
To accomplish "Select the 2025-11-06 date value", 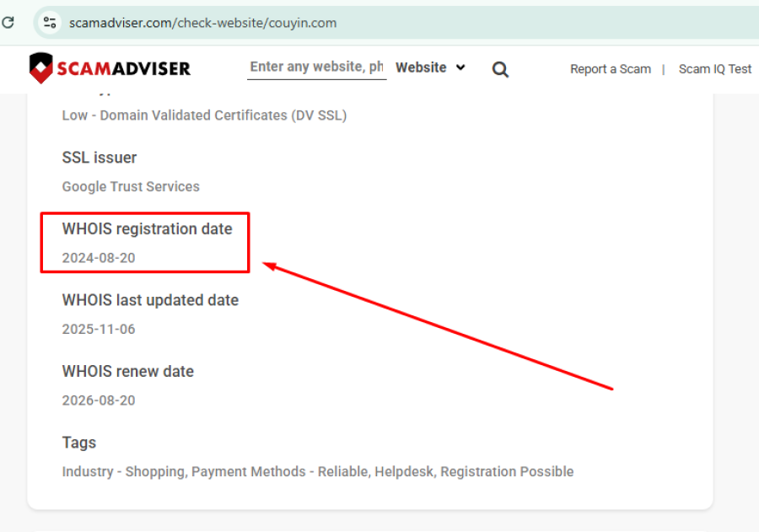I will (99, 329).
